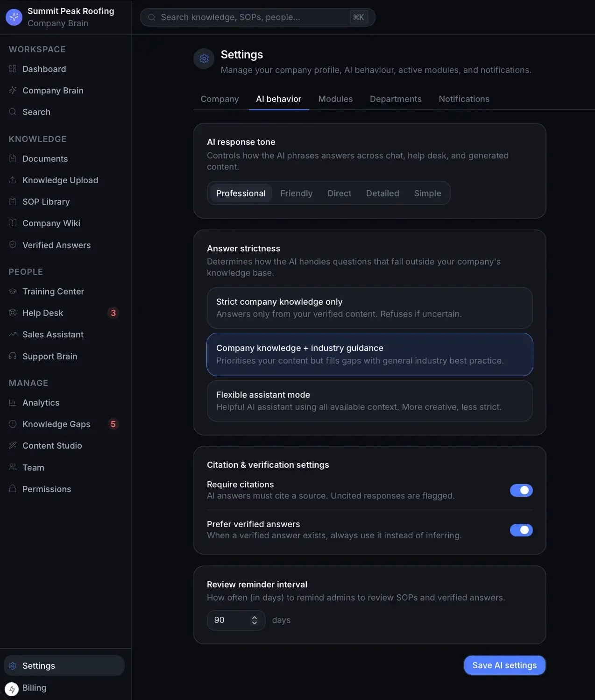Click the lightning bolt icon beside Billing
This screenshot has height=700, width=595.
click(x=12, y=689)
